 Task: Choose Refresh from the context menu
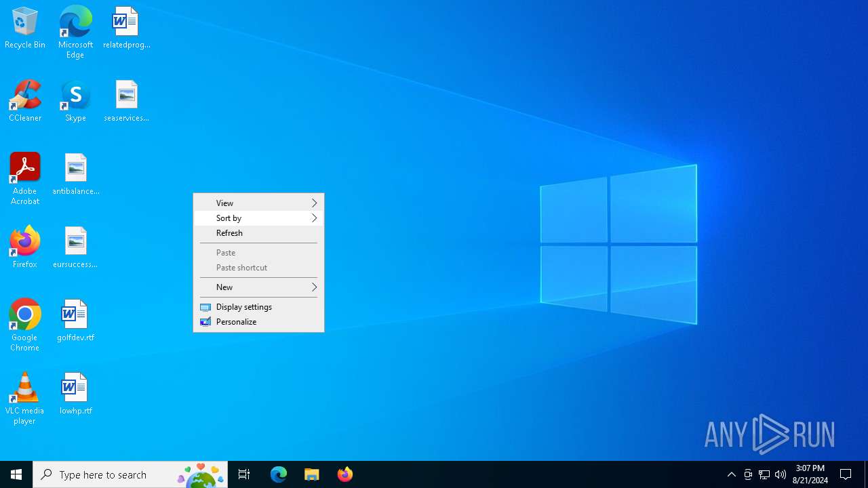click(x=259, y=233)
